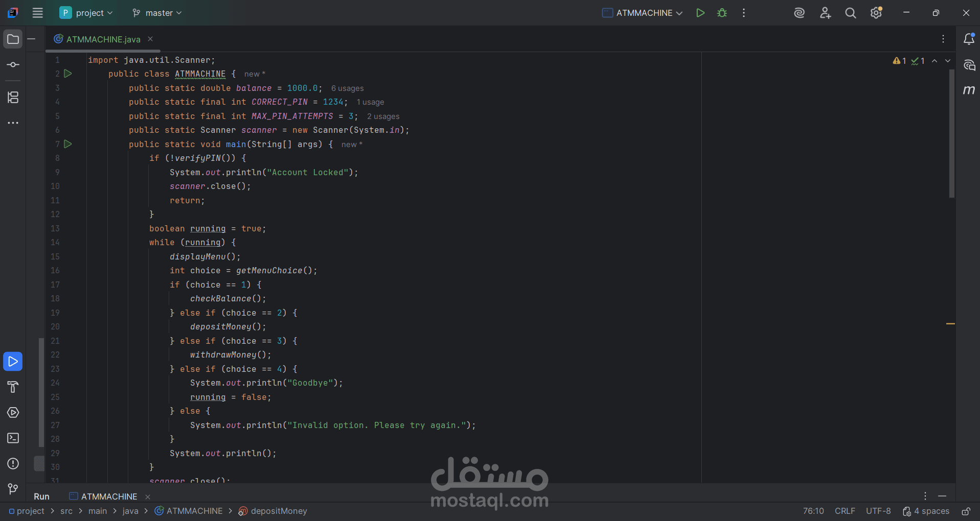
Task: Open the AI Assistant swirl icon in title bar
Action: click(799, 13)
